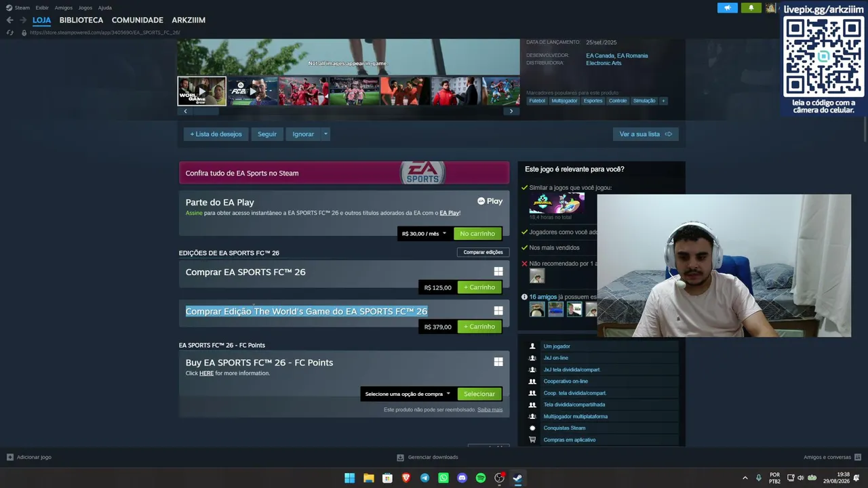The image size is (868, 488).
Task: Select the FC 26 logo video thumbnail
Action: (x=252, y=91)
